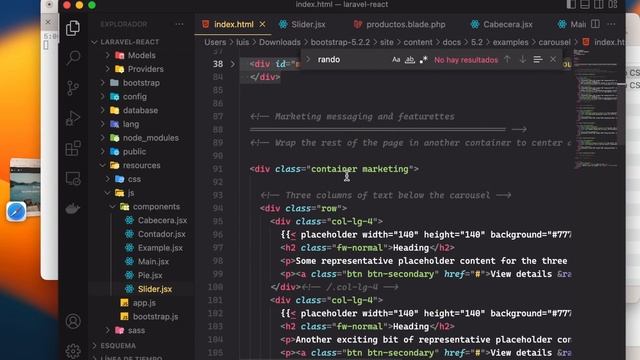Open the Source Control view

point(73,88)
